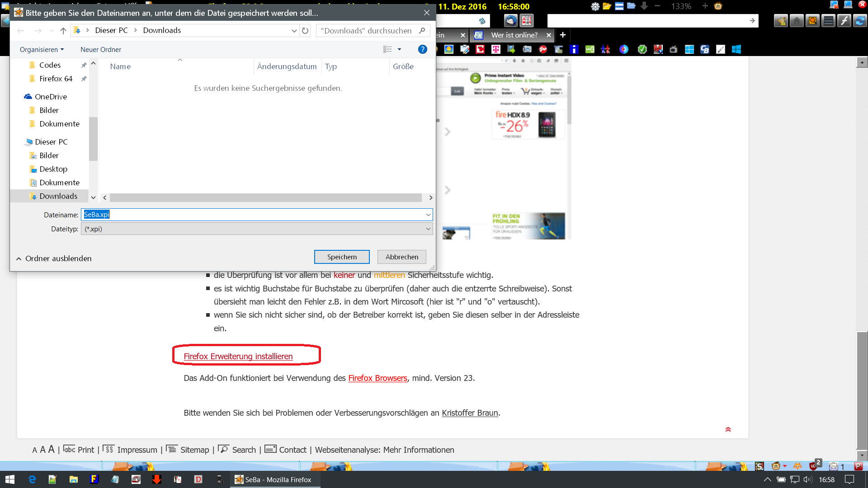Refresh the Downloads folder listing
This screenshot has height=488, width=868.
(305, 31)
